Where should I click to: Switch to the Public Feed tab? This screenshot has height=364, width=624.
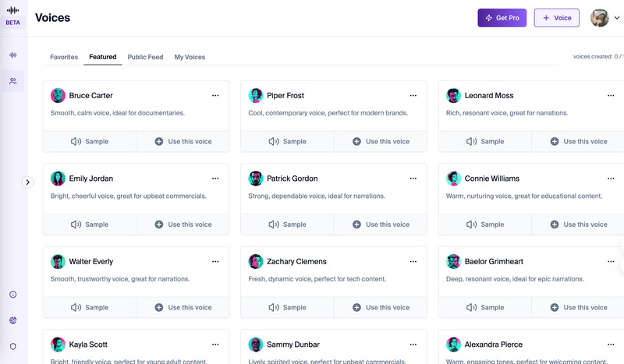(145, 57)
